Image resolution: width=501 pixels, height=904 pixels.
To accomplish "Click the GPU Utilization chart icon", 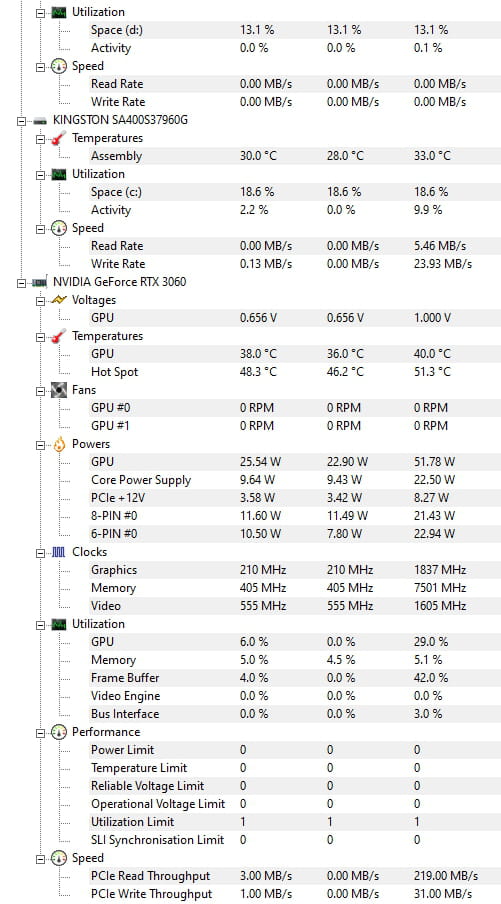I will (x=59, y=624).
